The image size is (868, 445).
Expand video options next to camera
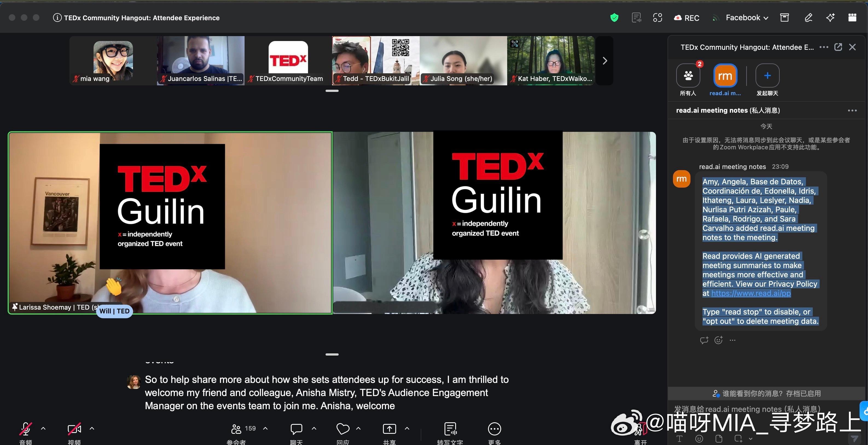(92, 429)
